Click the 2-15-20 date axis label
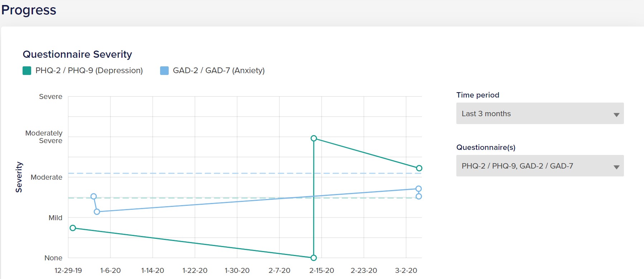This screenshot has width=644, height=279. [322, 270]
